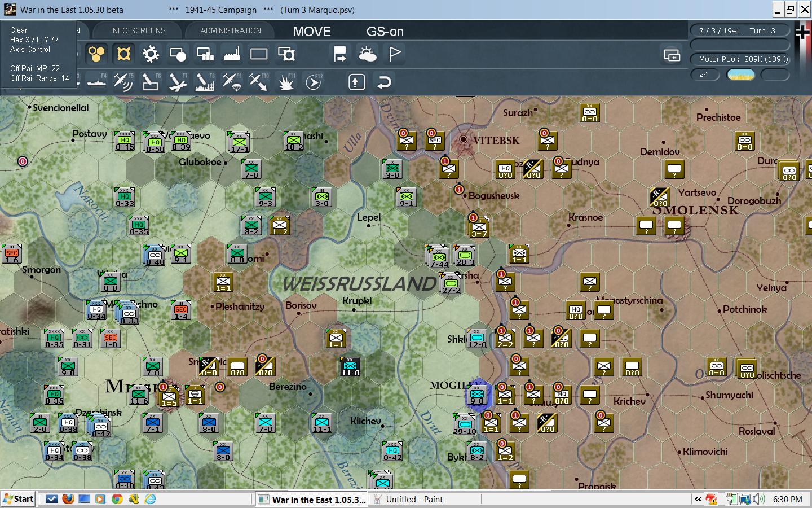812x508 pixels.
Task: Open the Windows Start menu
Action: point(18,499)
